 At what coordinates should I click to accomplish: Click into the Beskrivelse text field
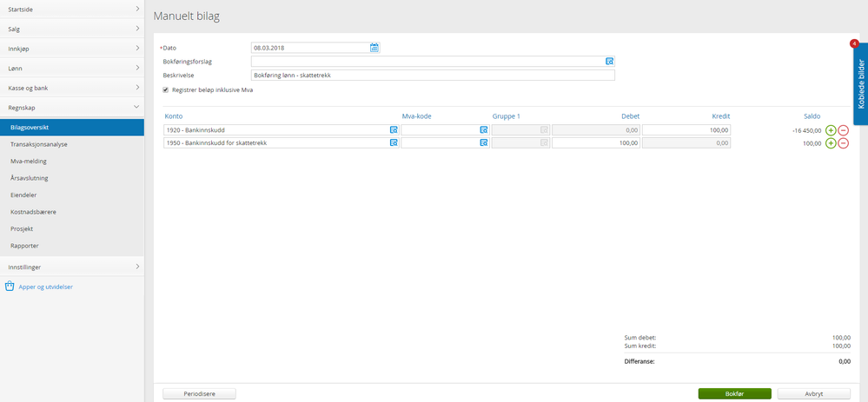[x=432, y=76]
